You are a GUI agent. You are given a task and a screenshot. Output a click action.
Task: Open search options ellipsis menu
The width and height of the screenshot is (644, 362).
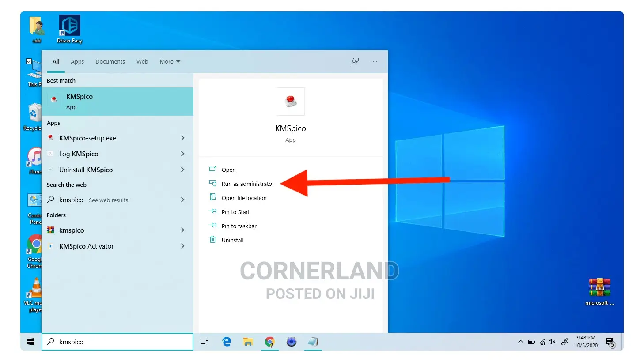point(374,61)
